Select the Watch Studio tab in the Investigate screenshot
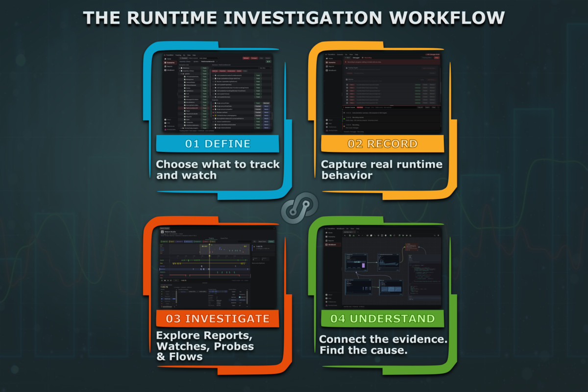This screenshot has height=392, width=588. (165, 228)
